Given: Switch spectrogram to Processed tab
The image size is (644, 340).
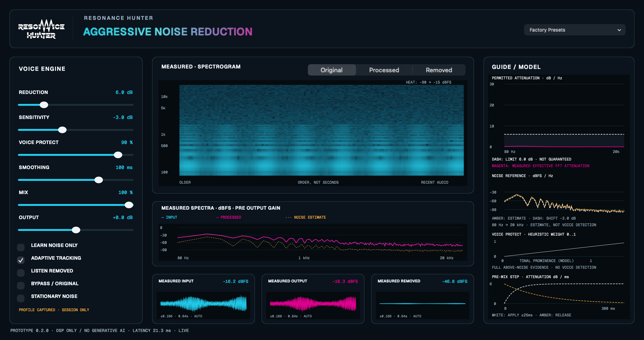Looking at the screenshot, I should pyautogui.click(x=384, y=70).
